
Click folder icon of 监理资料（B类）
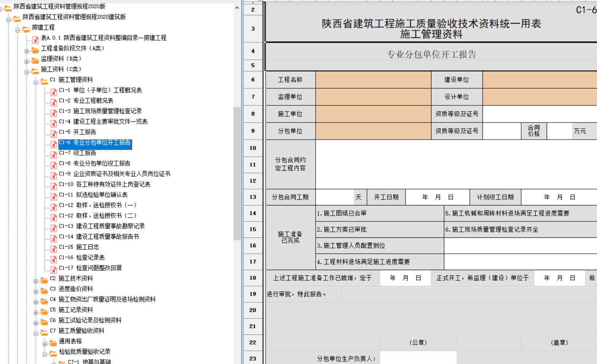(35, 60)
